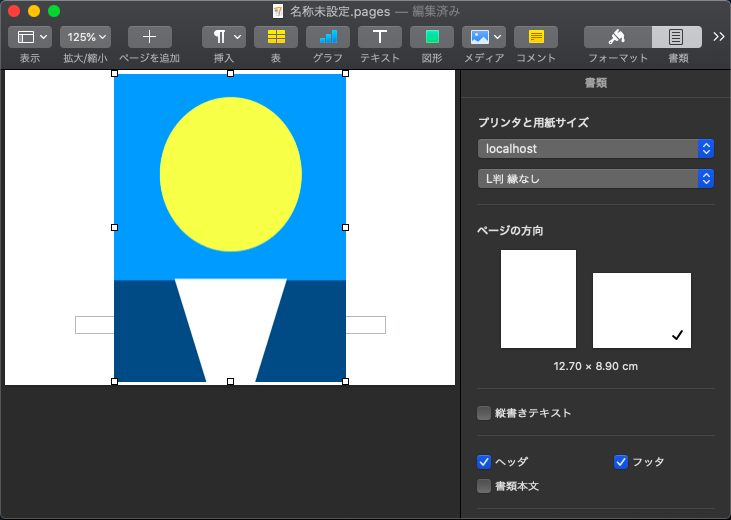Select portrait page orientation thumbnail
731x520 pixels.
(538, 299)
